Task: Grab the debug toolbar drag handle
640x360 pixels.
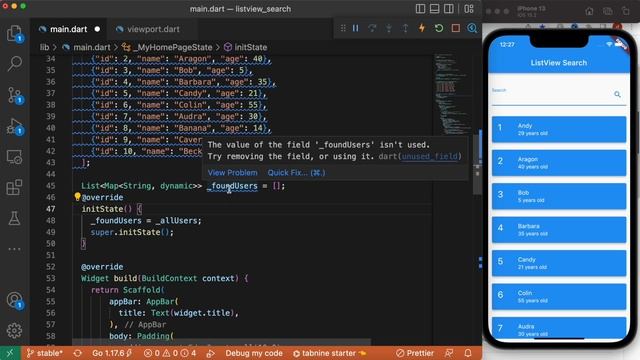Action: 343,28
